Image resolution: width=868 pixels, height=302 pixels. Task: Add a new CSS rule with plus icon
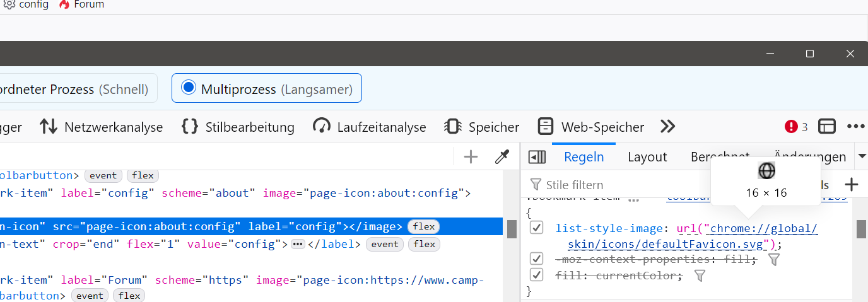tap(852, 185)
